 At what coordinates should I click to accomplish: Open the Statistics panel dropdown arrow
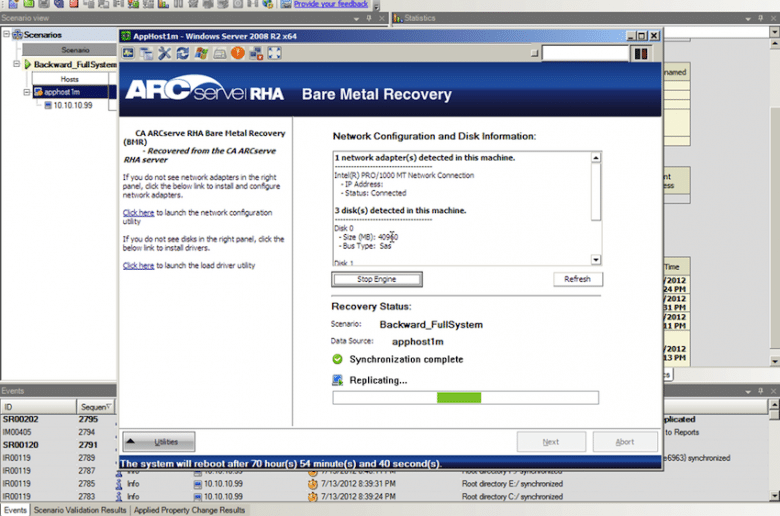point(748,18)
